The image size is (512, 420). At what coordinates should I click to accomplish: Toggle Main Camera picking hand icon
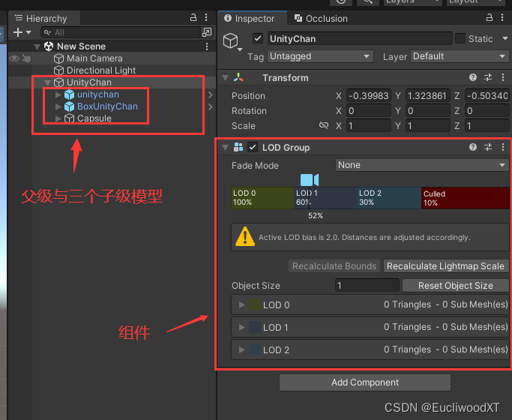[26, 58]
